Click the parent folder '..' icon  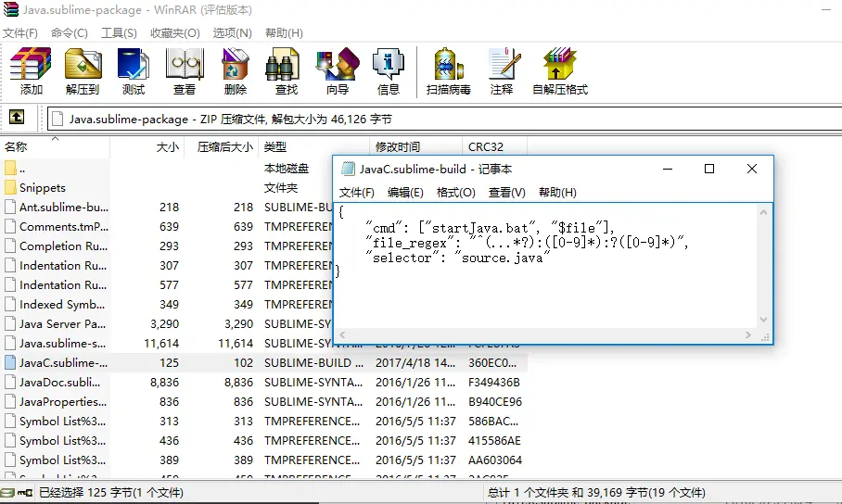pyautogui.click(x=10, y=169)
